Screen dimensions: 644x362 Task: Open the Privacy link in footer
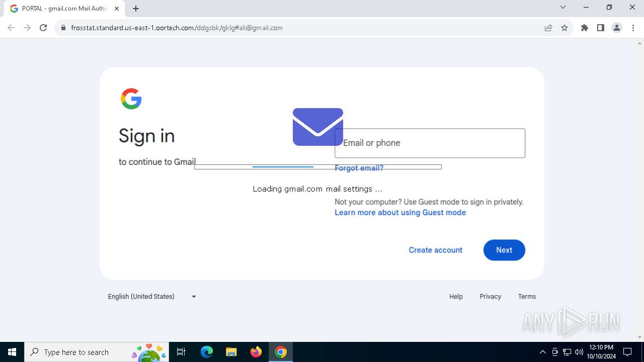[491, 297]
